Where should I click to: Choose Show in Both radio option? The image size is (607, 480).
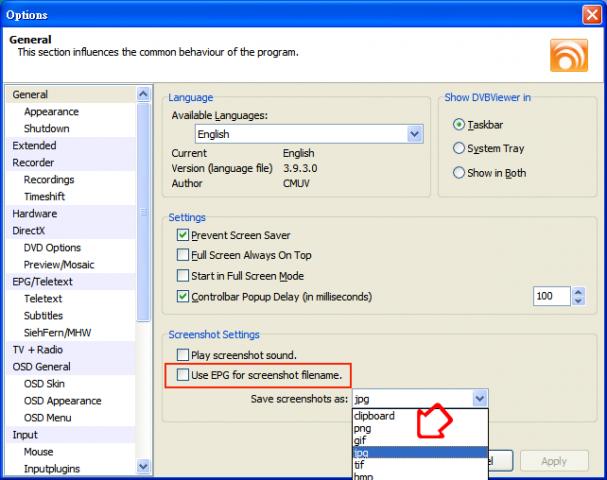coord(459,172)
